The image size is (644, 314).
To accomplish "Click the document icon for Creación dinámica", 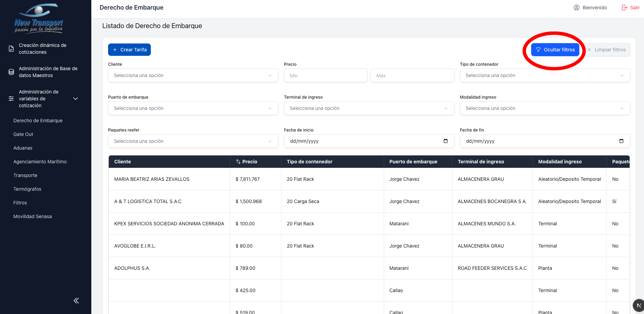I will pos(11,49).
